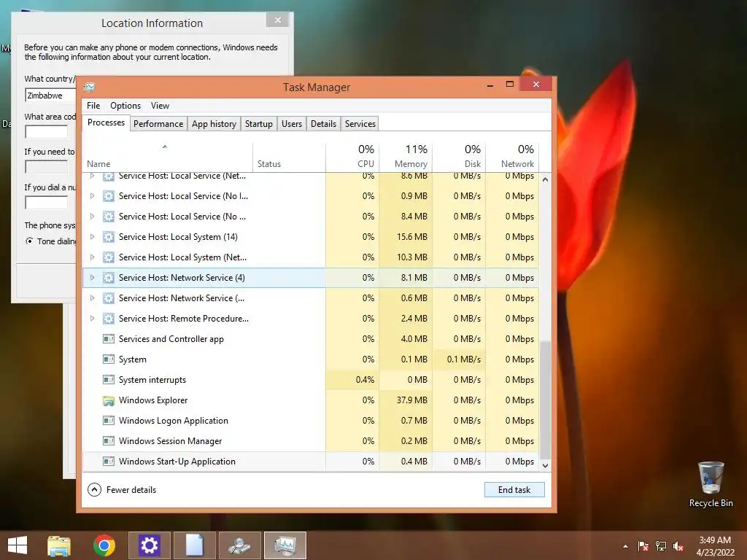This screenshot has width=747, height=560.
Task: Click gear icon of Service Host: Local System (14)
Action: pyautogui.click(x=109, y=237)
